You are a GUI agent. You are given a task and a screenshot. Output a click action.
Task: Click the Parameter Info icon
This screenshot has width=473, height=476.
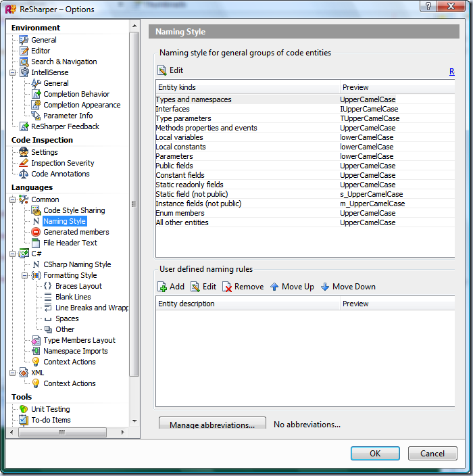point(36,116)
